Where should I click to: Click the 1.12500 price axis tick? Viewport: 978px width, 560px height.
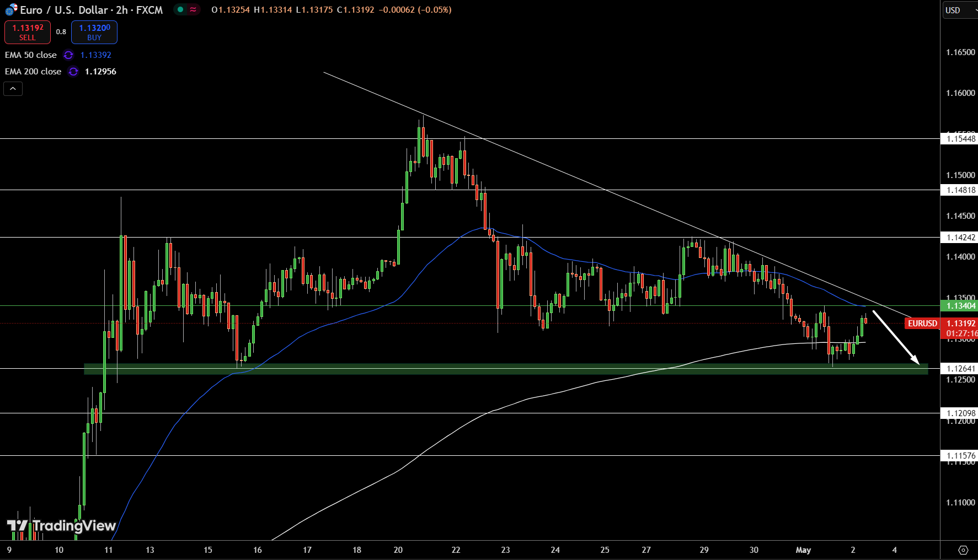click(x=961, y=380)
